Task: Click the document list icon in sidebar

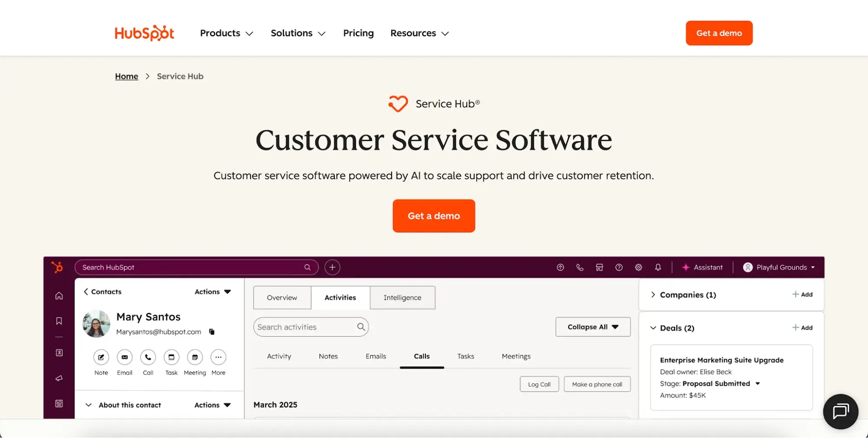Action: point(59,403)
